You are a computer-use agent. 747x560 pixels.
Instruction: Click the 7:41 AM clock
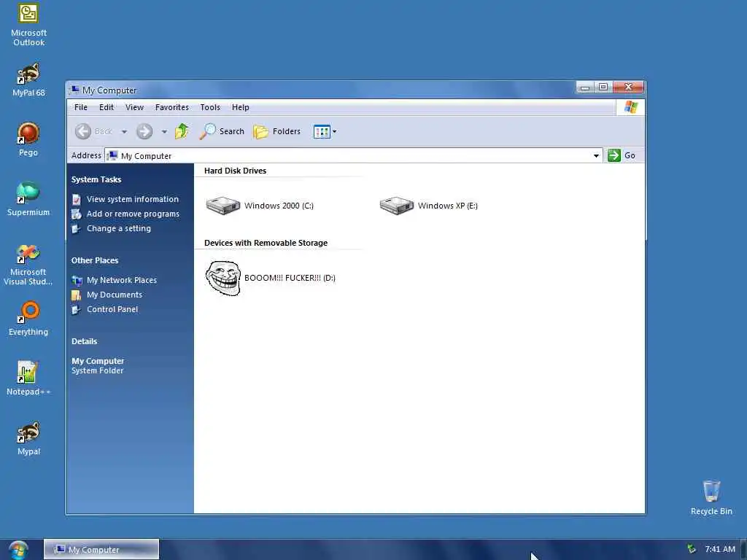[x=720, y=549]
